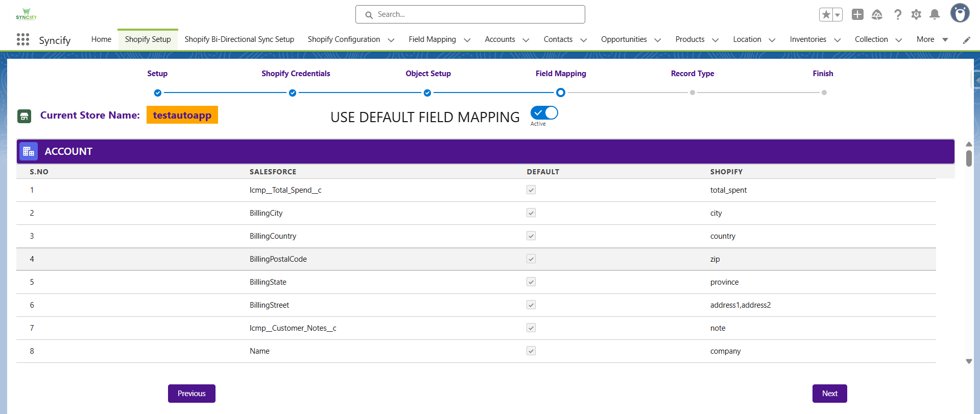This screenshot has height=414, width=980.
Task: Toggle default checkbox for Icmp__Total_Spend__c
Action: (531, 190)
